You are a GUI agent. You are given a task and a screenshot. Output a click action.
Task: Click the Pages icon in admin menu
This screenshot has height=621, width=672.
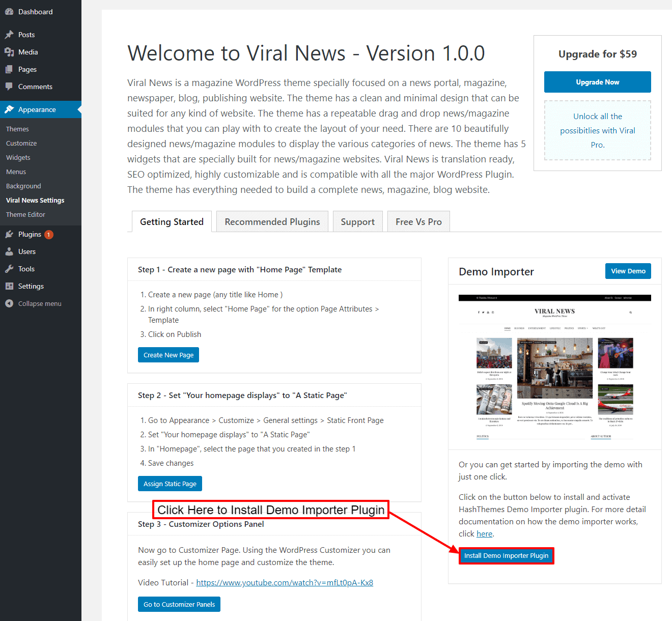pos(9,69)
